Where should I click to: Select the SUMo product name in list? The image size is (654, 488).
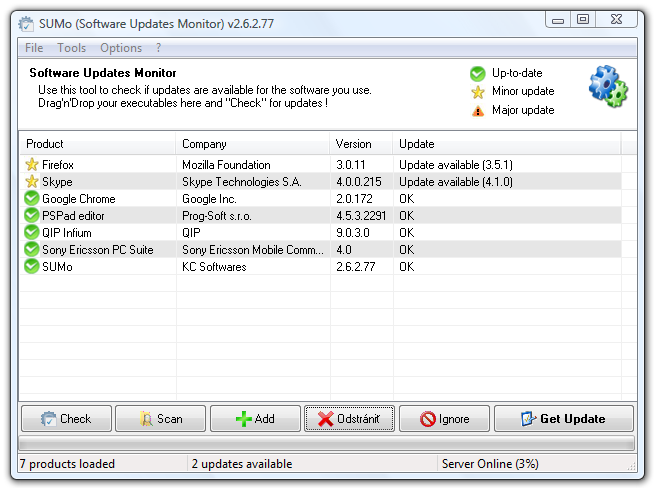coord(58,267)
